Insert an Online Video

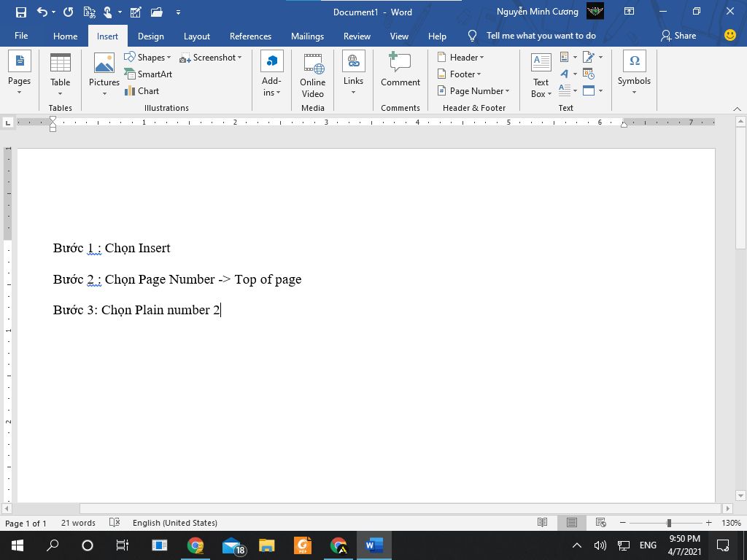tap(313, 75)
